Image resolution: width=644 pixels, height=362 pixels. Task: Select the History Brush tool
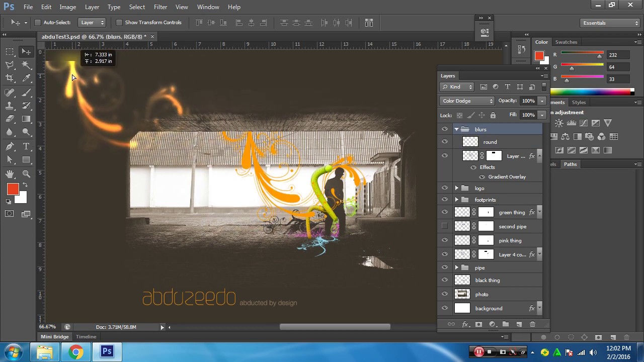pyautogui.click(x=26, y=106)
